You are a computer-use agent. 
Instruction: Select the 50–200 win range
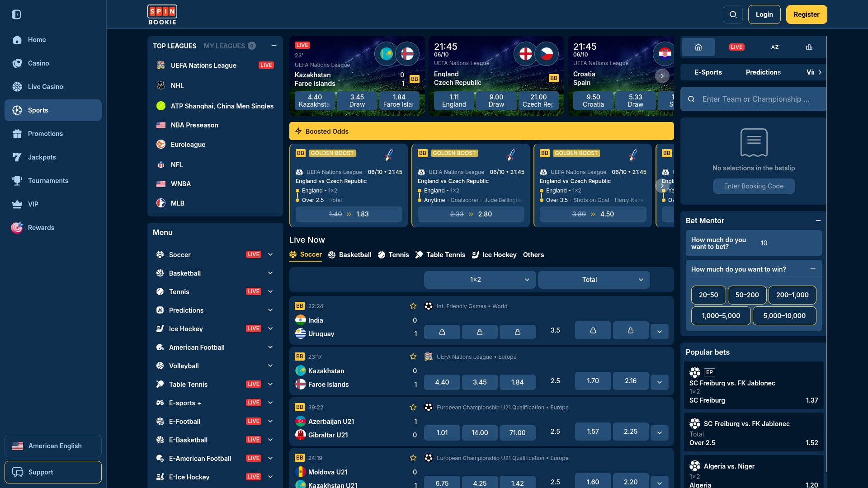pos(747,295)
